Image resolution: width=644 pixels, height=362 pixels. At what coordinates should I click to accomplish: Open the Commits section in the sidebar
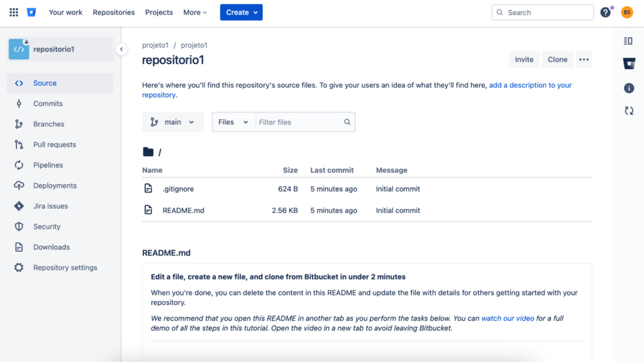click(48, 103)
